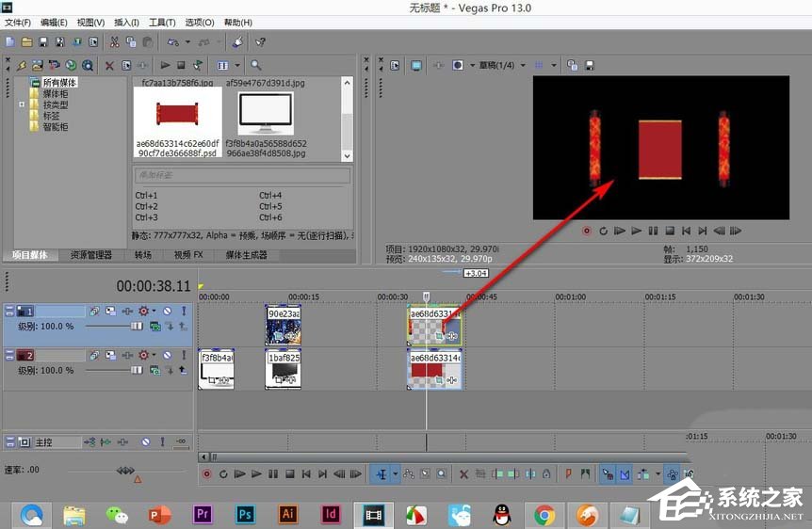
Task: Click track 1 level slider handle
Action: [x=137, y=326]
